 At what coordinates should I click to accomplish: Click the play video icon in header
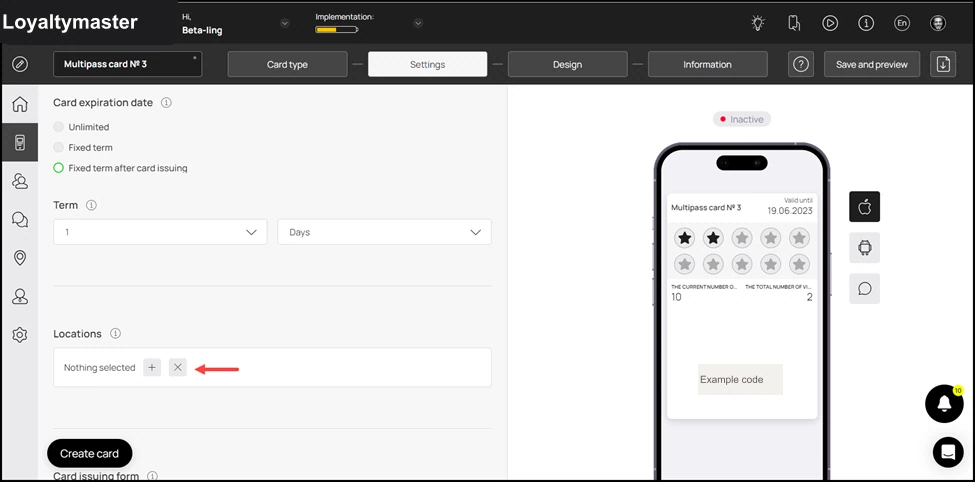pyautogui.click(x=830, y=24)
